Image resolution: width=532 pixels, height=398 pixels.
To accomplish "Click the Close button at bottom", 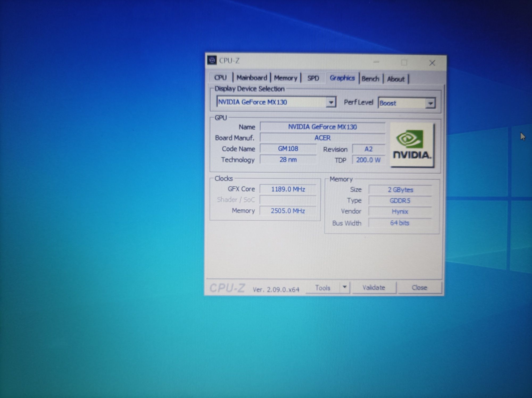I will point(419,288).
